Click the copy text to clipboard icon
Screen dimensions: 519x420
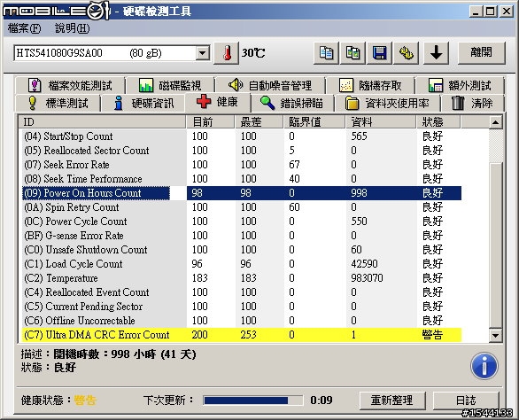[x=326, y=52]
